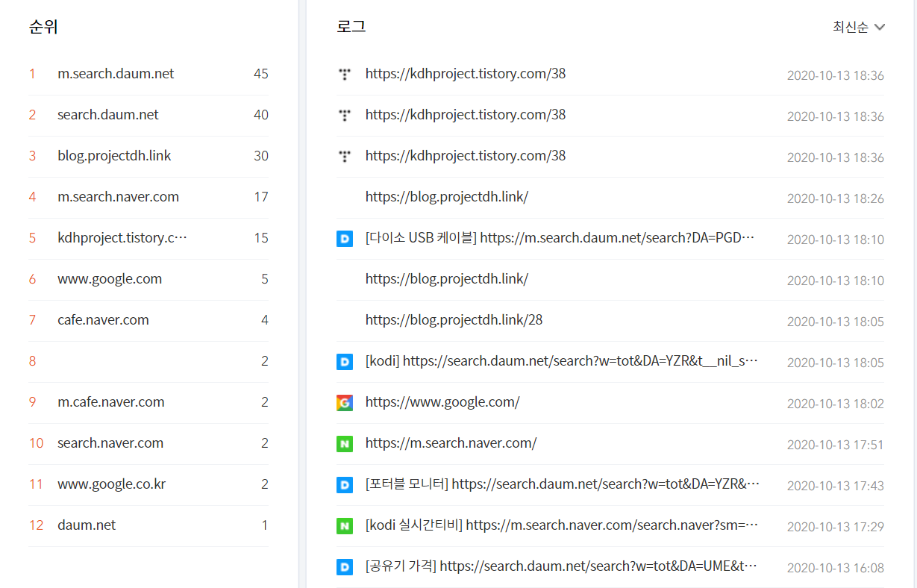
Task: Click the count 5 for www.google.com
Action: 264,279
